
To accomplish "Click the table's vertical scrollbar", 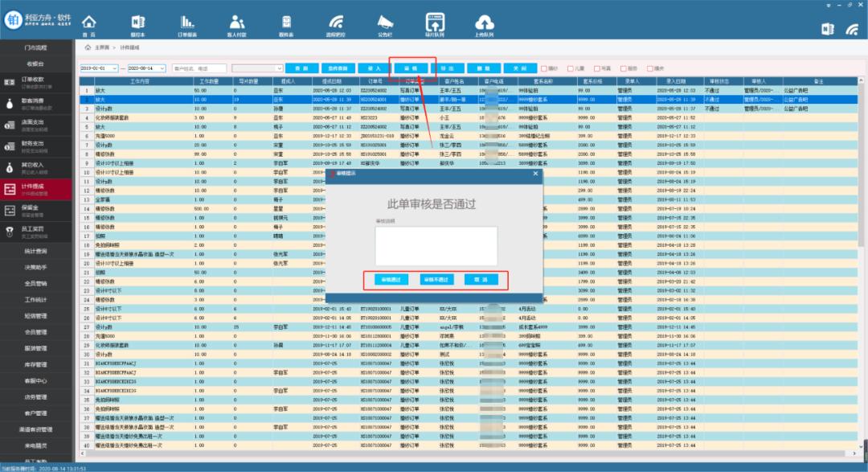I will [861, 166].
